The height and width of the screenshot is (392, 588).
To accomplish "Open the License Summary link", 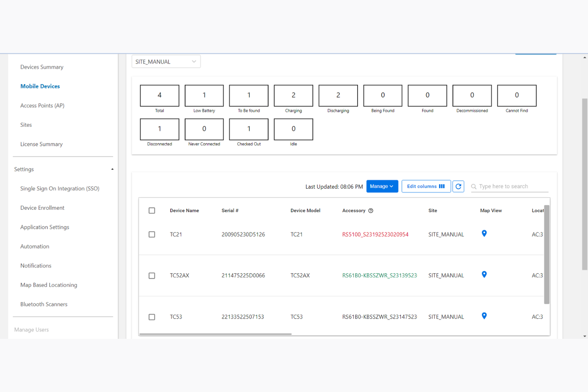I will 41,144.
